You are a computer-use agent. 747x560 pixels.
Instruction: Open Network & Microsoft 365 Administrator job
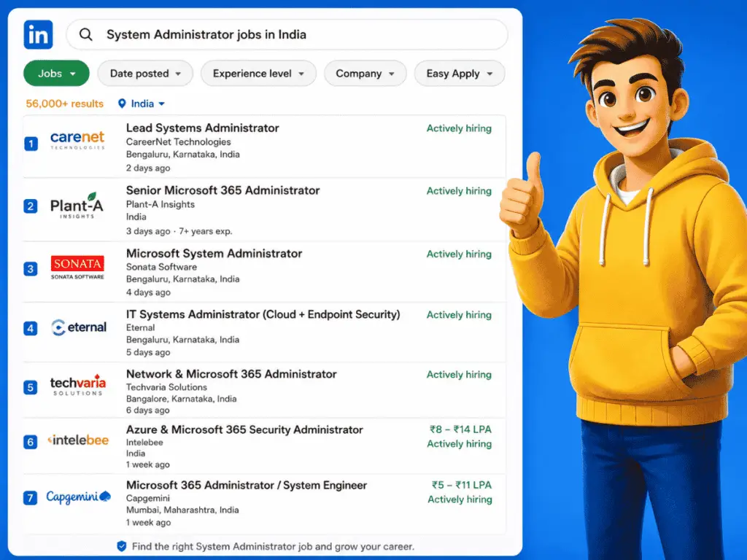[231, 374]
